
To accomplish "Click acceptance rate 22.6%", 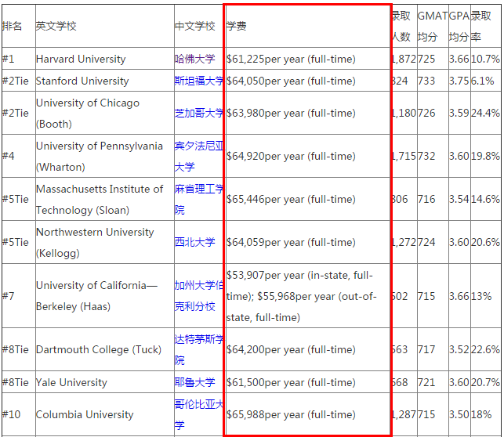I will 485,349.
